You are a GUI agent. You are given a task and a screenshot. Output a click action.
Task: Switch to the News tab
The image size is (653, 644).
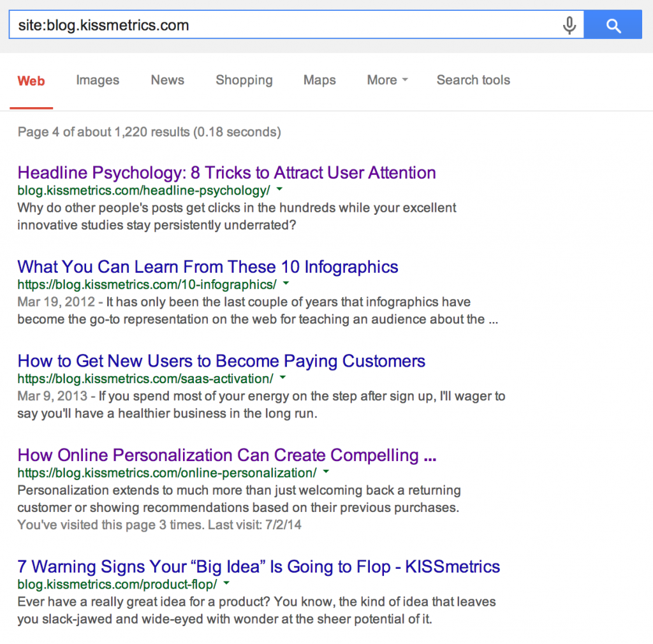[168, 80]
